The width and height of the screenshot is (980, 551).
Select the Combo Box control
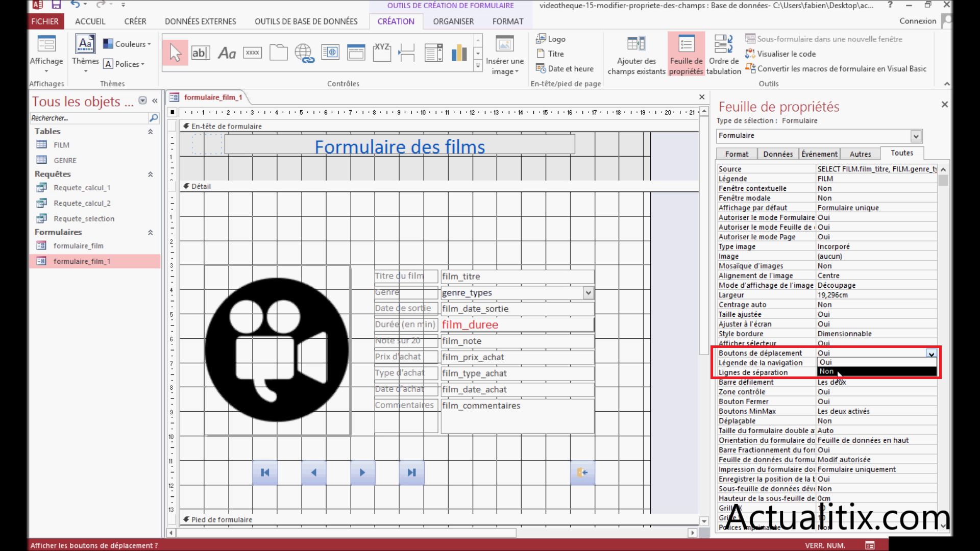click(x=433, y=53)
